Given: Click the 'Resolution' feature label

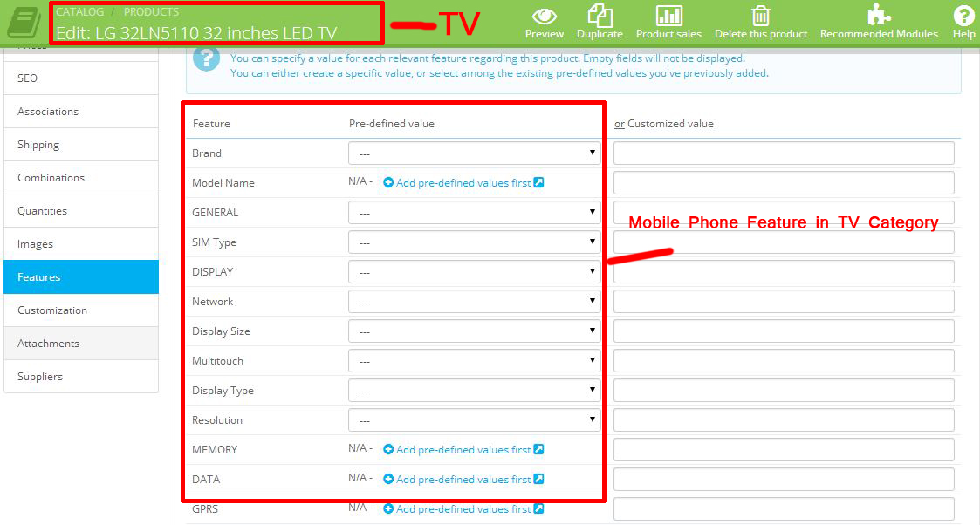Looking at the screenshot, I should 217,420.
